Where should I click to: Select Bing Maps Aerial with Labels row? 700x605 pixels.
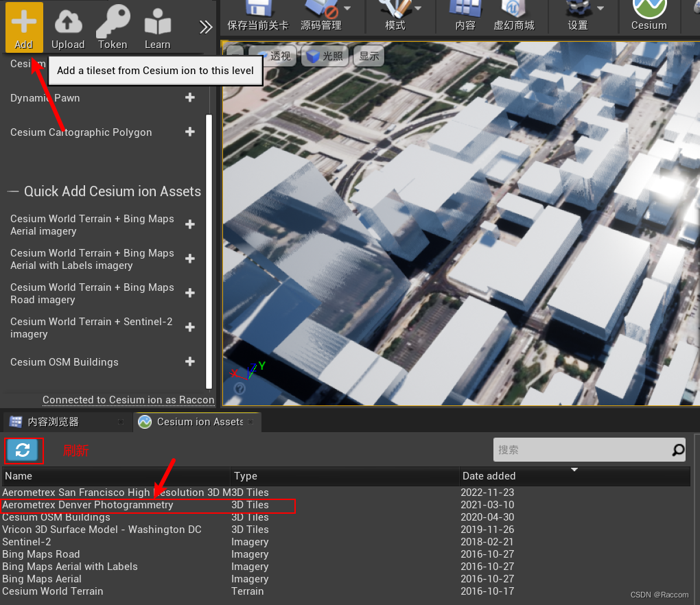pos(346,567)
